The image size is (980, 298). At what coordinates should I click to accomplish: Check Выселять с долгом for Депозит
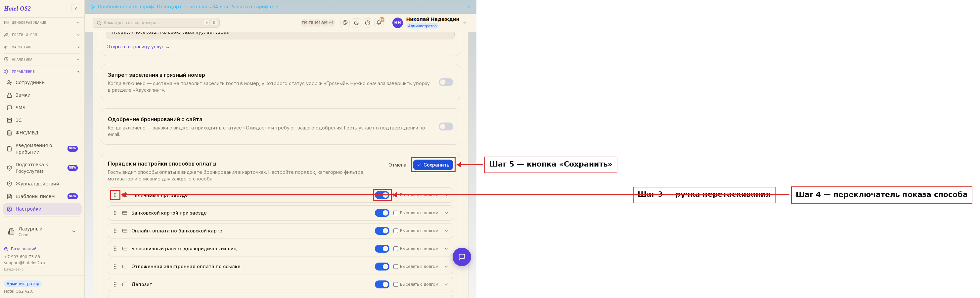point(396,285)
